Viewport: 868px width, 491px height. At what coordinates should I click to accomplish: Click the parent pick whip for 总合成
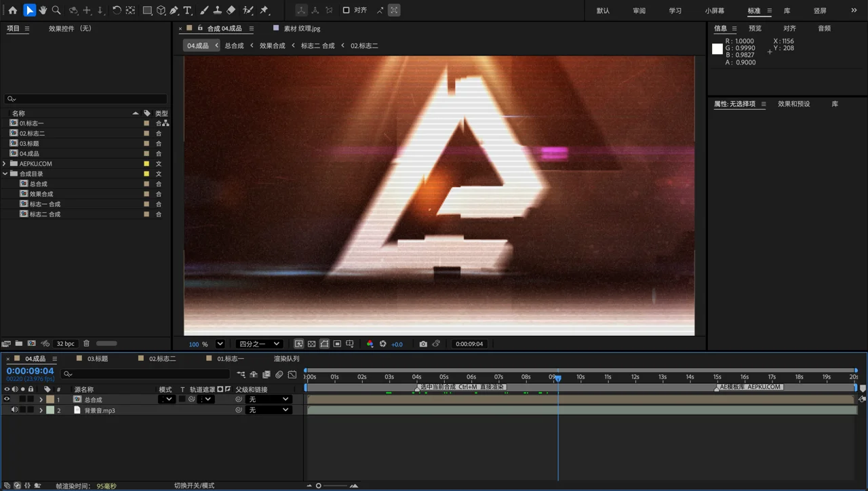click(x=239, y=399)
